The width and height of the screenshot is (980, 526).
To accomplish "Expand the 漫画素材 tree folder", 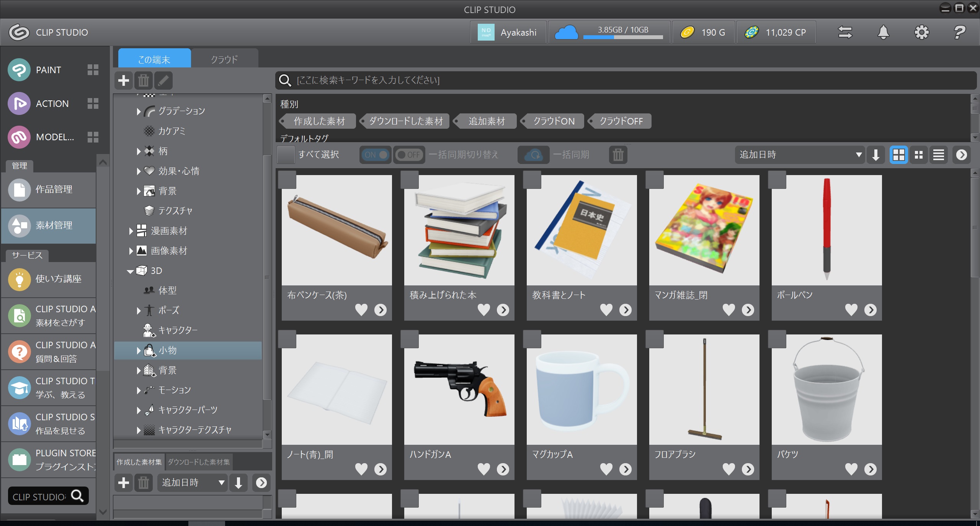I will point(131,231).
